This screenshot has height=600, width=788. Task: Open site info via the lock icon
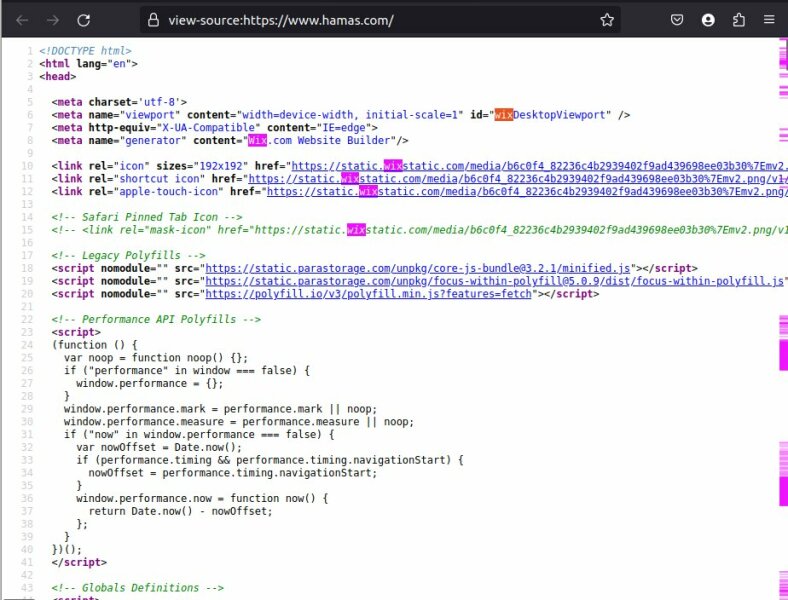click(152, 20)
